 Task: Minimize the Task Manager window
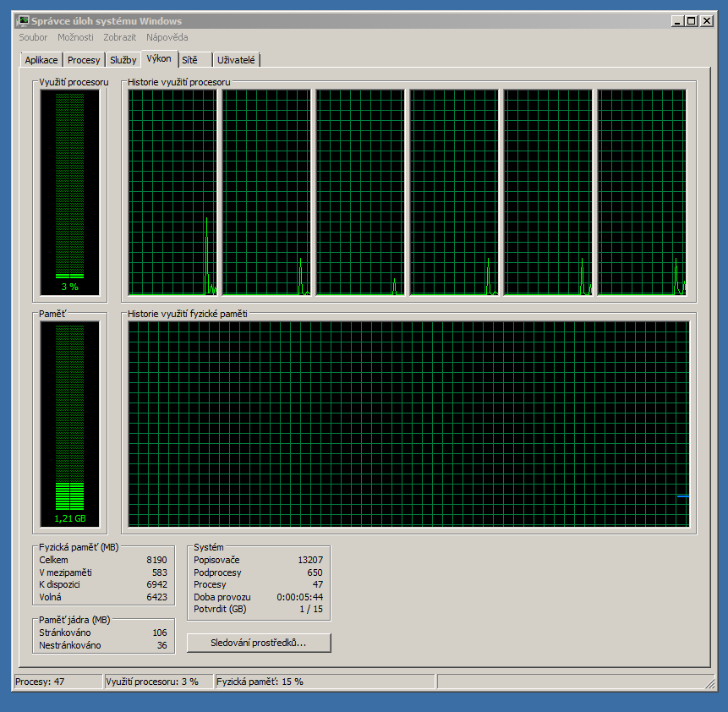point(677,21)
